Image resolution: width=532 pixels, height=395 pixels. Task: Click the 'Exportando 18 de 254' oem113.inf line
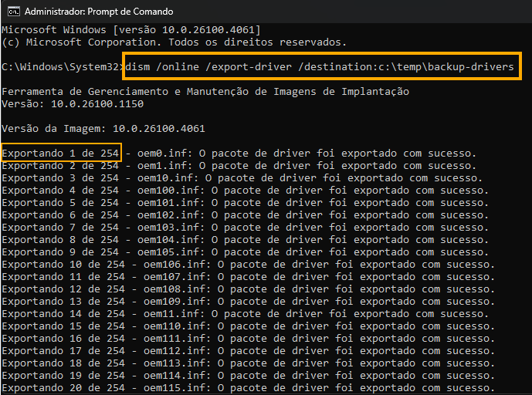[x=249, y=363]
